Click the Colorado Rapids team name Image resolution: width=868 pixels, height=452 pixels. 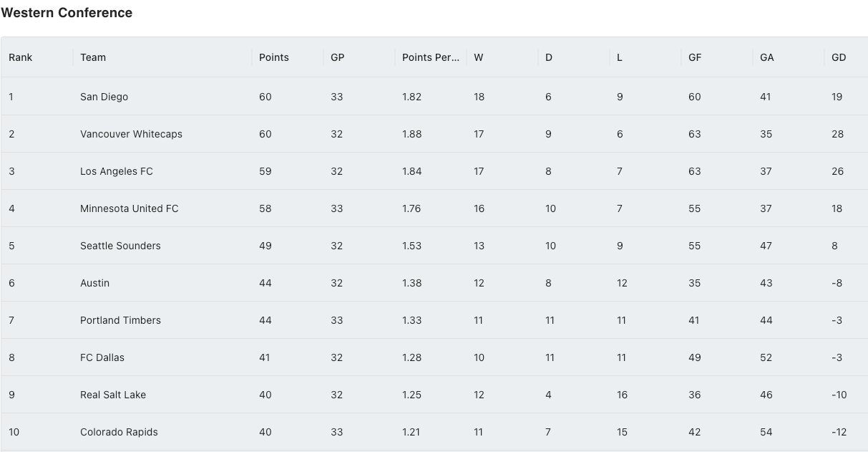[x=119, y=432]
